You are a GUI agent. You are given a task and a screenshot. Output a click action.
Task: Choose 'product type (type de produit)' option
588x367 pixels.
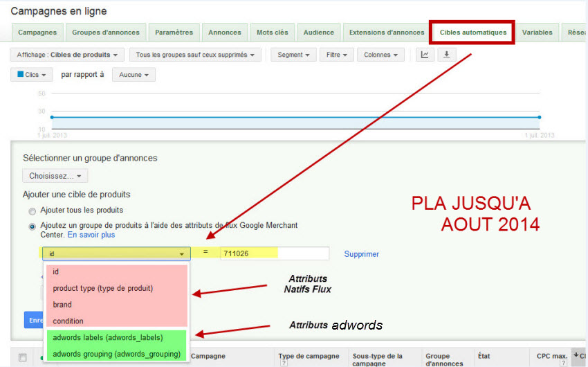point(117,288)
